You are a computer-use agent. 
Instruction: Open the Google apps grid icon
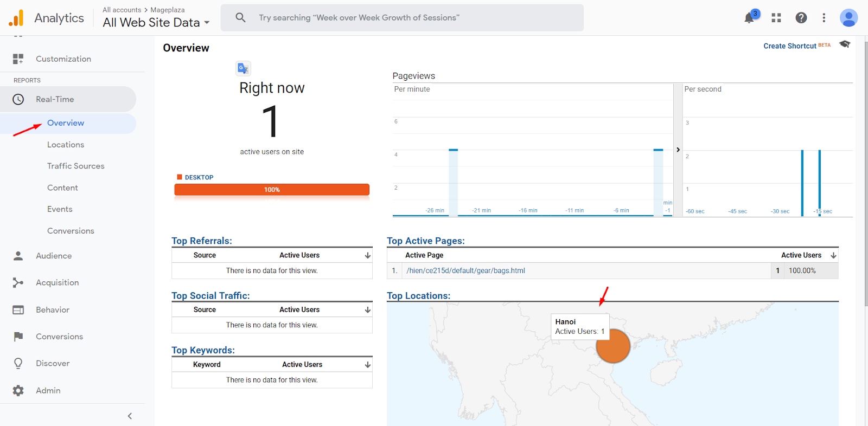pyautogui.click(x=776, y=18)
